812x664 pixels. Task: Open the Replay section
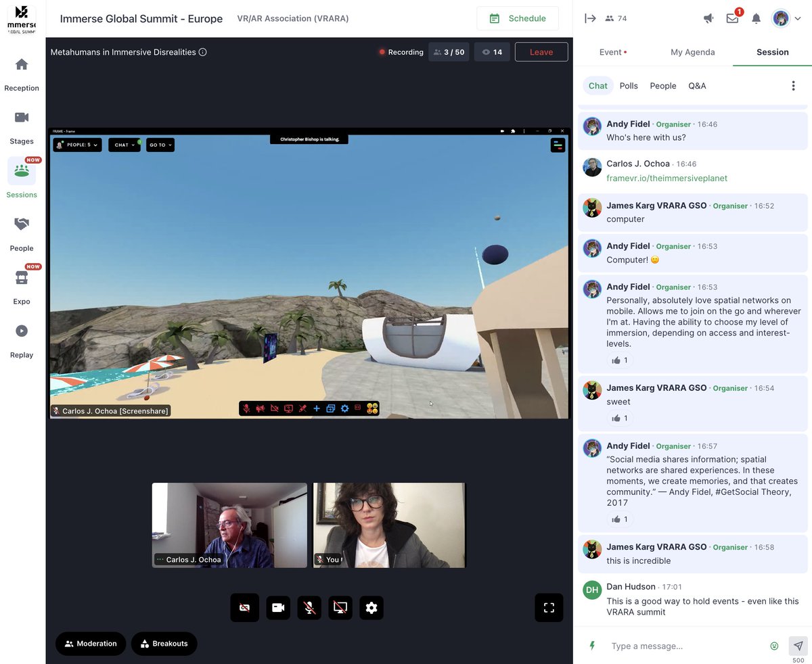click(x=22, y=341)
